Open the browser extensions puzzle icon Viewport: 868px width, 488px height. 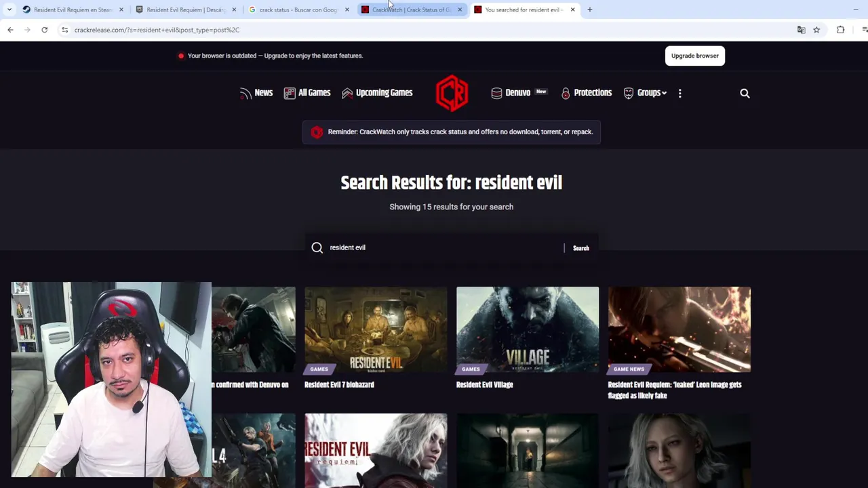[x=841, y=30]
